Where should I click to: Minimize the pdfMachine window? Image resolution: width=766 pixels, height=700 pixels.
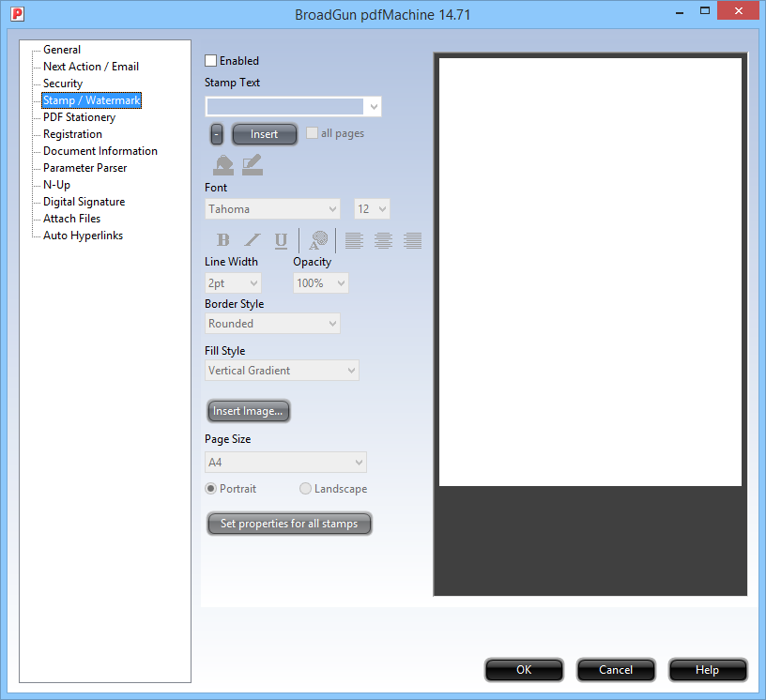[x=680, y=11]
